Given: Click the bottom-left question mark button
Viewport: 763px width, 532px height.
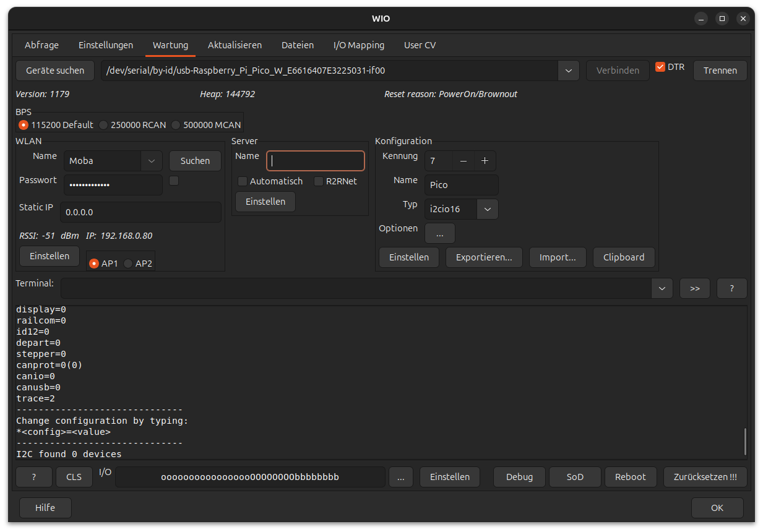Looking at the screenshot, I should click(x=33, y=477).
